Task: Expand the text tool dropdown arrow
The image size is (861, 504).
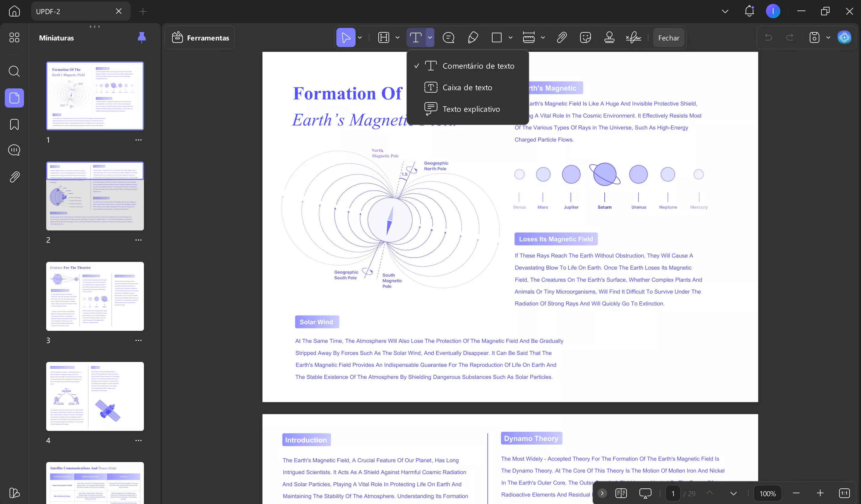Action: 430,37
